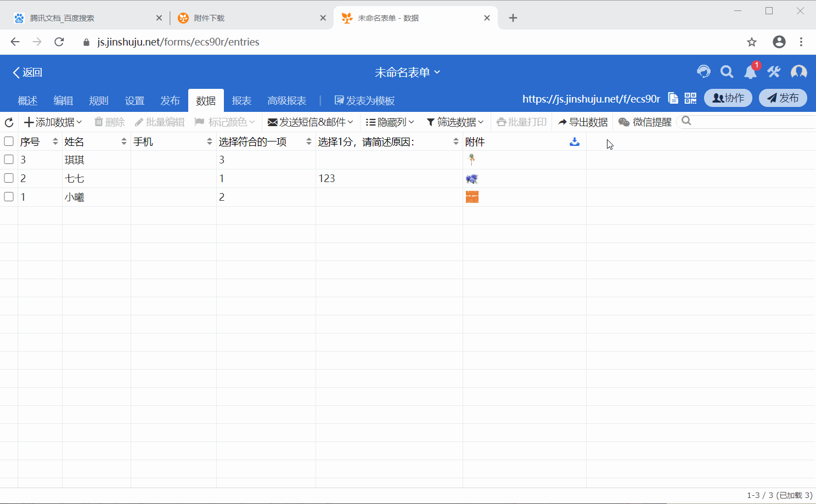Open the 标记颜色 dropdown
This screenshot has height=504, width=816.
pos(225,122)
